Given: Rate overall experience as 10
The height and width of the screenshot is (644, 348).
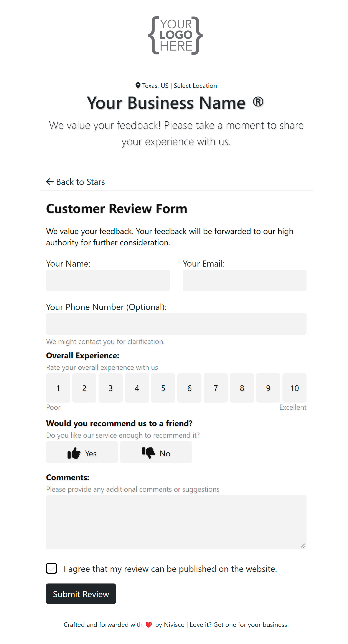Looking at the screenshot, I should click(294, 388).
